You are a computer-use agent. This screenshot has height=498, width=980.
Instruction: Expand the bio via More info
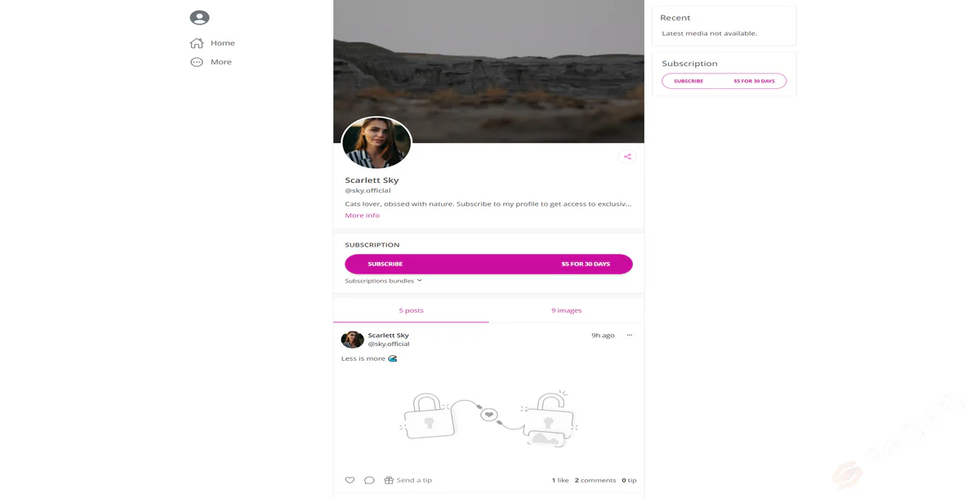pos(362,216)
